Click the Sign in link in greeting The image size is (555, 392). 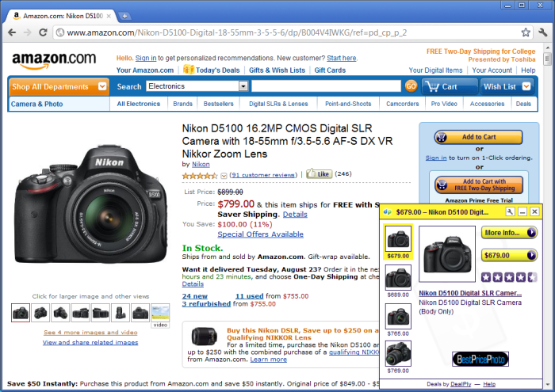click(145, 58)
